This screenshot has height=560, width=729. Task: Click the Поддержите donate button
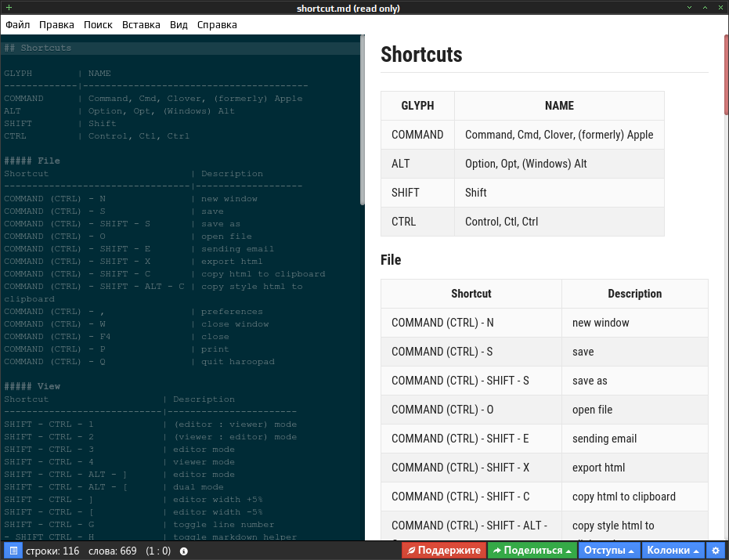point(444,551)
